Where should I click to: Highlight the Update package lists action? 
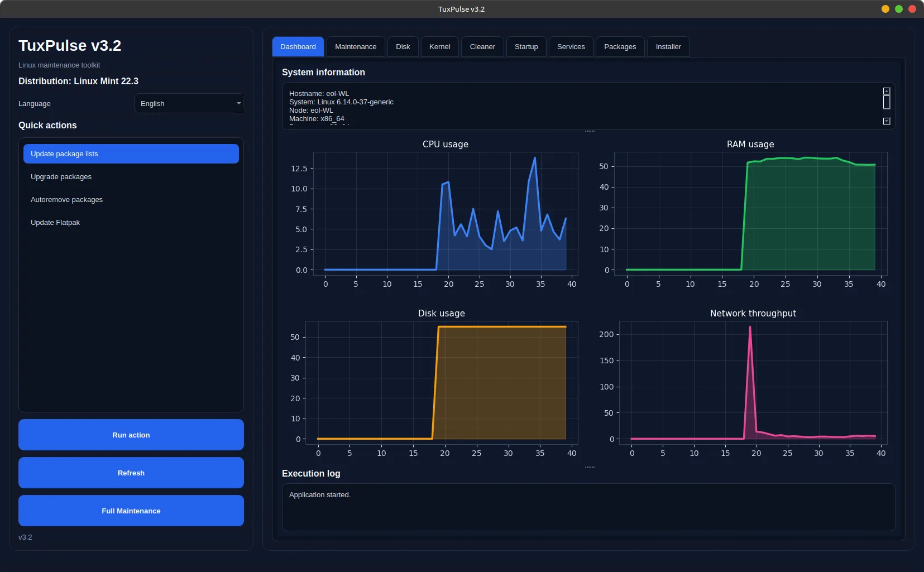coord(131,153)
